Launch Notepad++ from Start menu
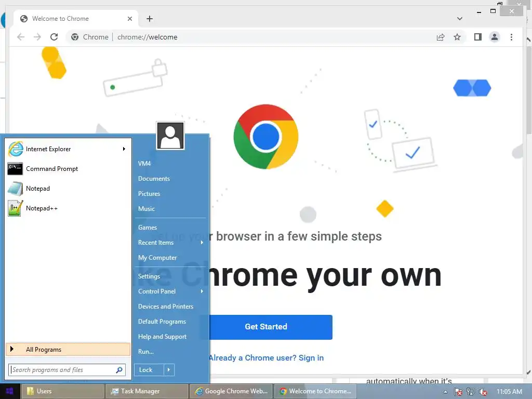 point(68,208)
